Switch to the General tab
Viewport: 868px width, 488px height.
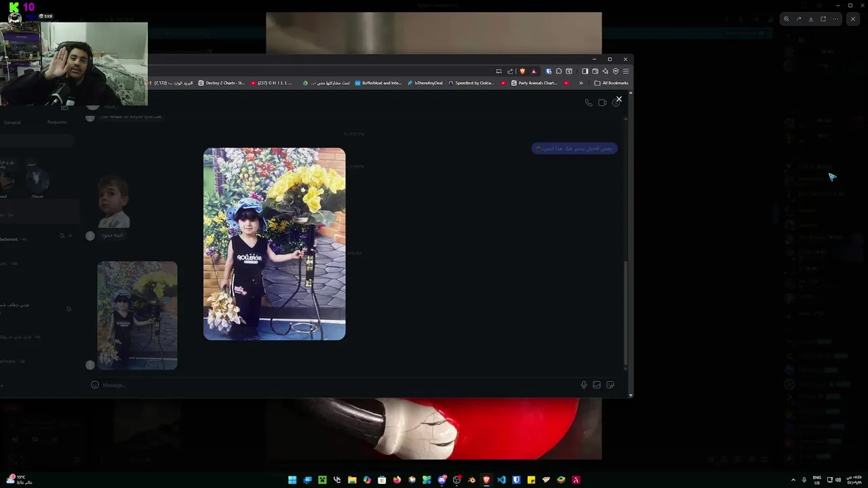[12, 122]
